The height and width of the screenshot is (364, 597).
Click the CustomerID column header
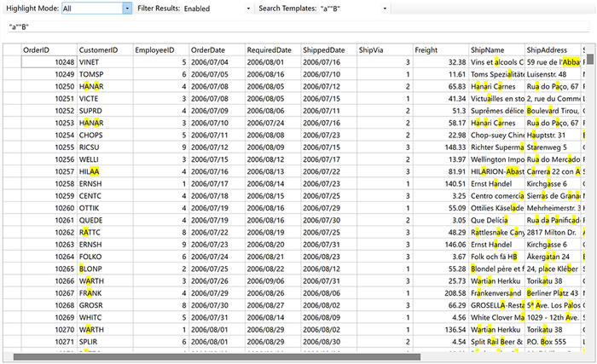pyautogui.click(x=104, y=49)
